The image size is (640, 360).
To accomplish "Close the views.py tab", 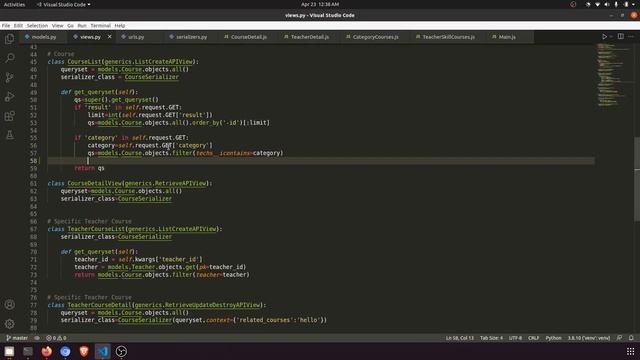I will tap(109, 37).
